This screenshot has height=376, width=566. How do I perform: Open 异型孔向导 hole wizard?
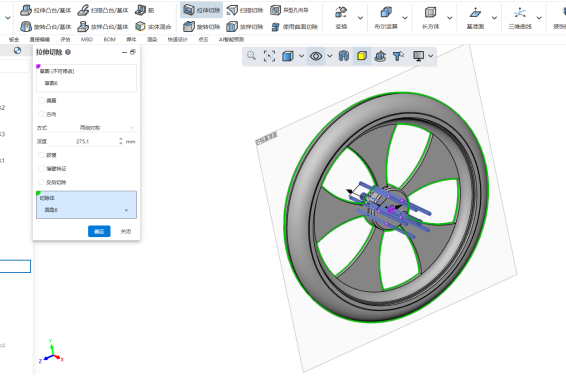click(x=289, y=10)
